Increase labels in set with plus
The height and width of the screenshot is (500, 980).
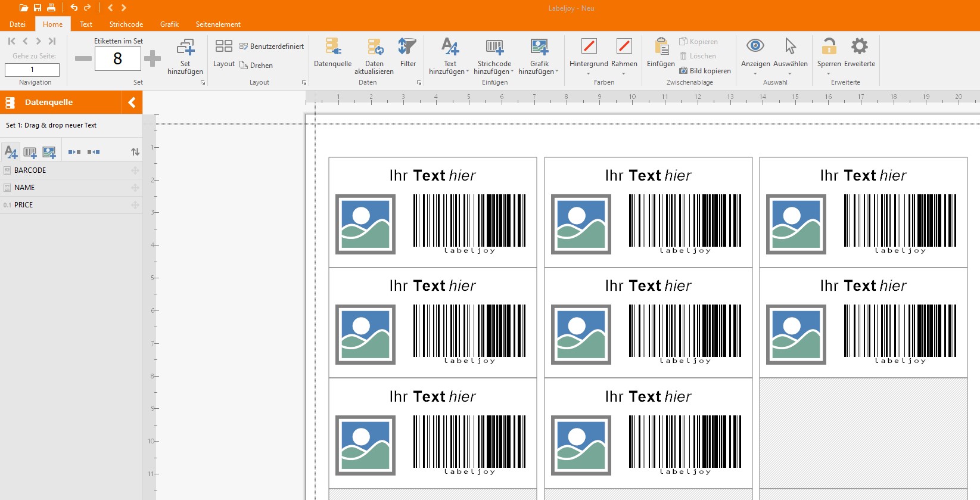pos(153,58)
